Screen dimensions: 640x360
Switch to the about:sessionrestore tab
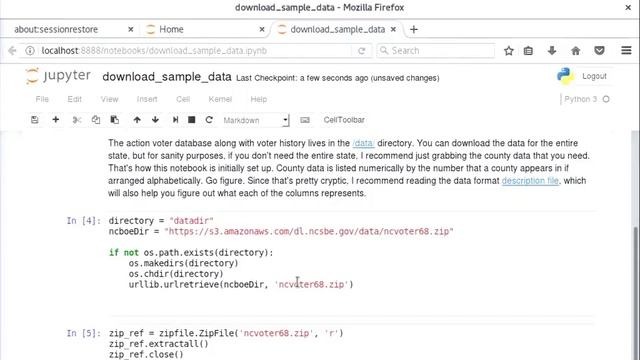(x=56, y=29)
